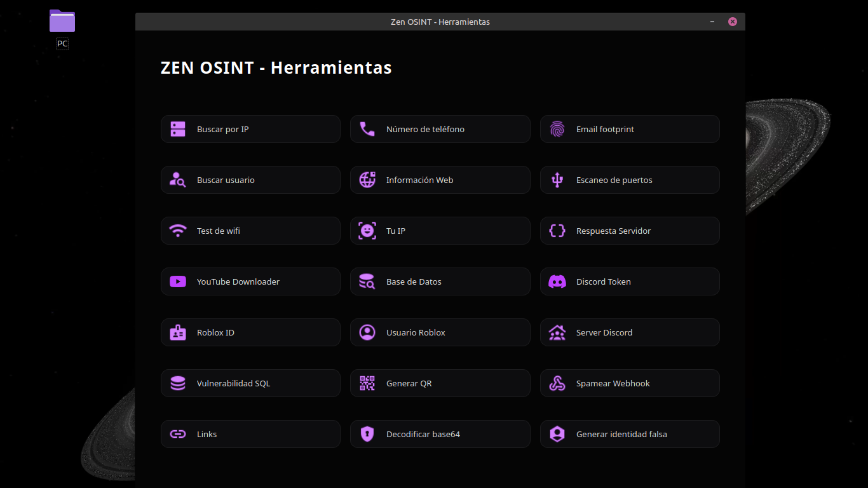
Task: Select the PC folder on the desktop
Action: click(62, 29)
